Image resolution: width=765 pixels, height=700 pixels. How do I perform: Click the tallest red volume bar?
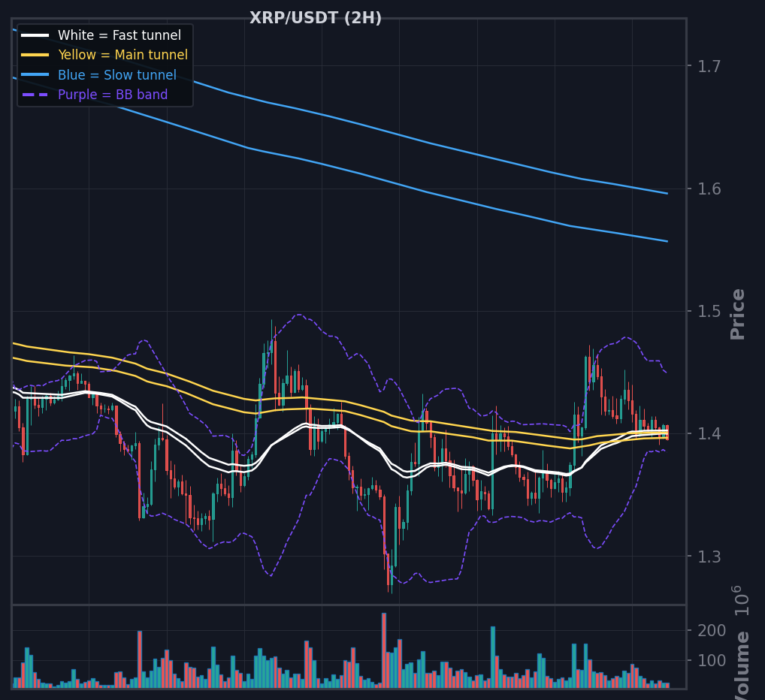[384, 650]
